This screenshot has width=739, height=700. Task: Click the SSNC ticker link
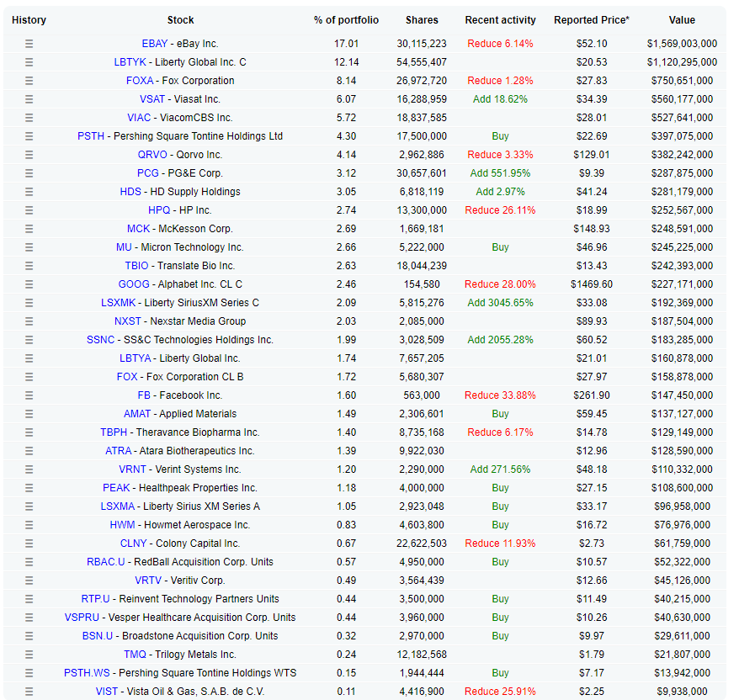[101, 340]
